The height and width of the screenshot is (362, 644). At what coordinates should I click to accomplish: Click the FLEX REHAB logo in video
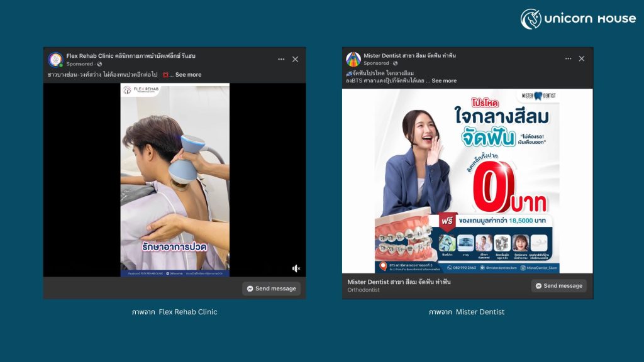141,89
